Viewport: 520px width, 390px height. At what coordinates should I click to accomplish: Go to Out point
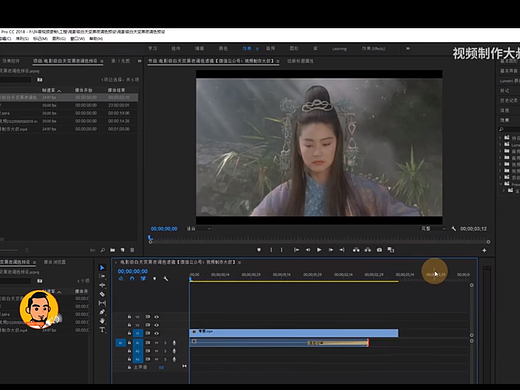342,250
